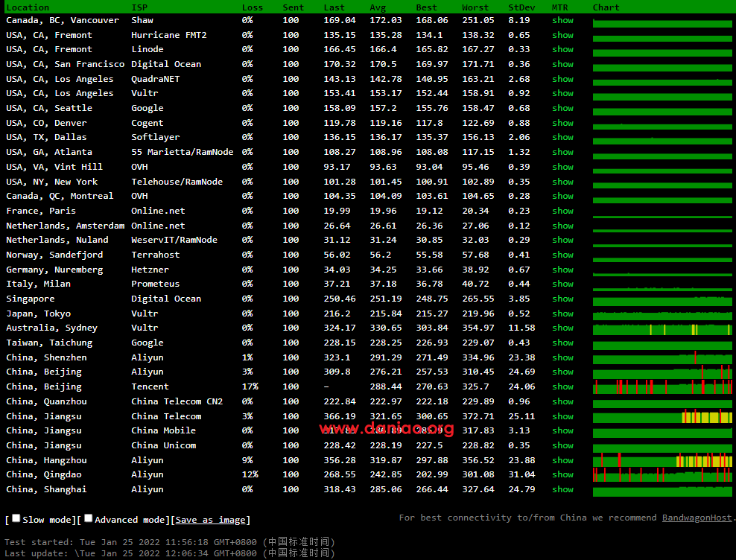Show MTR for Los Angeles QuadraNET
Viewport: 736px width, 560px height.
click(562, 79)
